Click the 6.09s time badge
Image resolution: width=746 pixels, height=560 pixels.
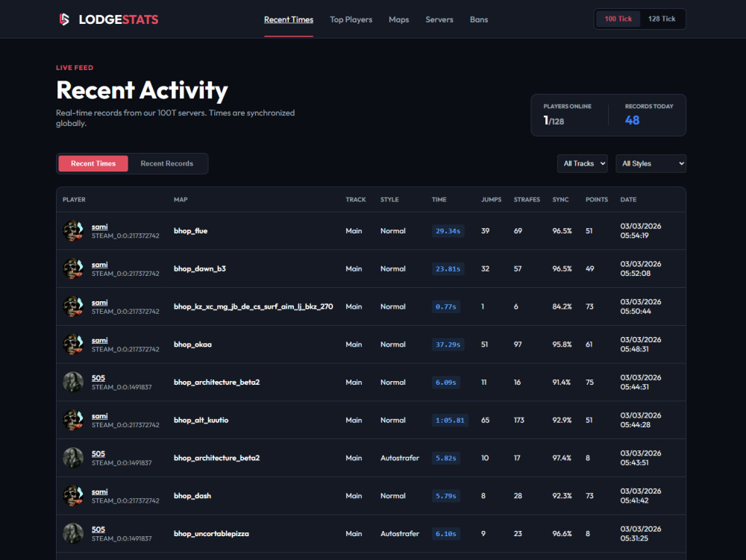[x=446, y=383]
